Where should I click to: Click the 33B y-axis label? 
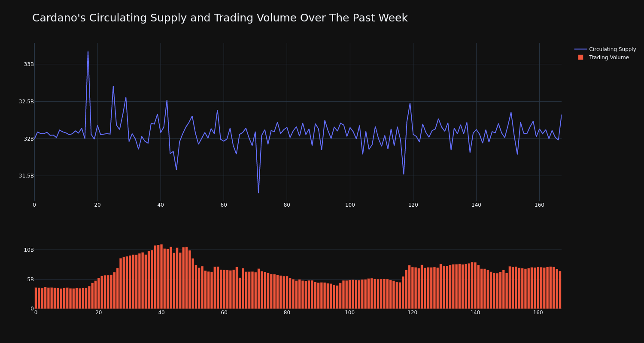coord(28,64)
